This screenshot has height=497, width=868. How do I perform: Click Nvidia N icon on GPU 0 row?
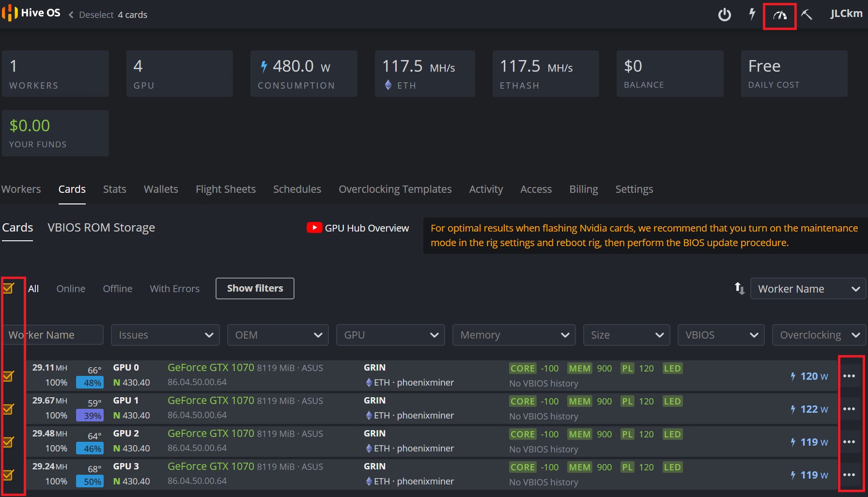tap(117, 383)
